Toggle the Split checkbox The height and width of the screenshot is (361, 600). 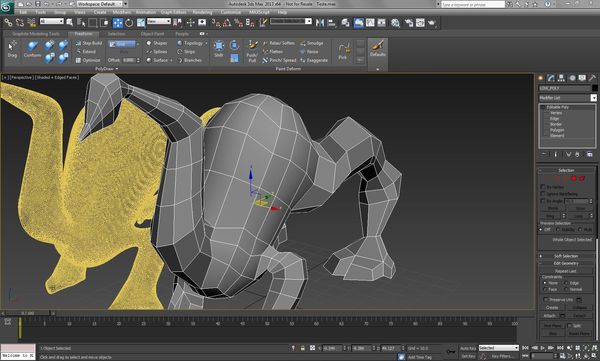tap(570, 325)
